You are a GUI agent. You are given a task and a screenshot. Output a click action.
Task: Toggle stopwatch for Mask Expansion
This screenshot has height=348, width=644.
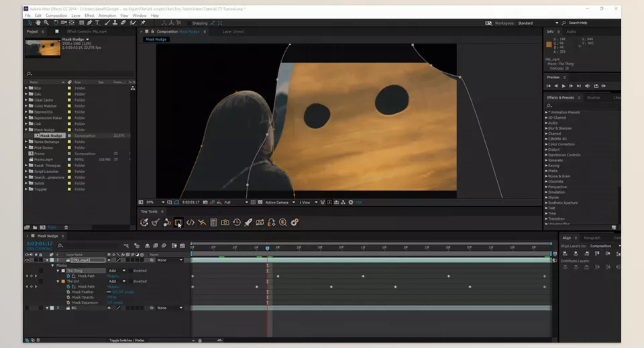[68, 303]
